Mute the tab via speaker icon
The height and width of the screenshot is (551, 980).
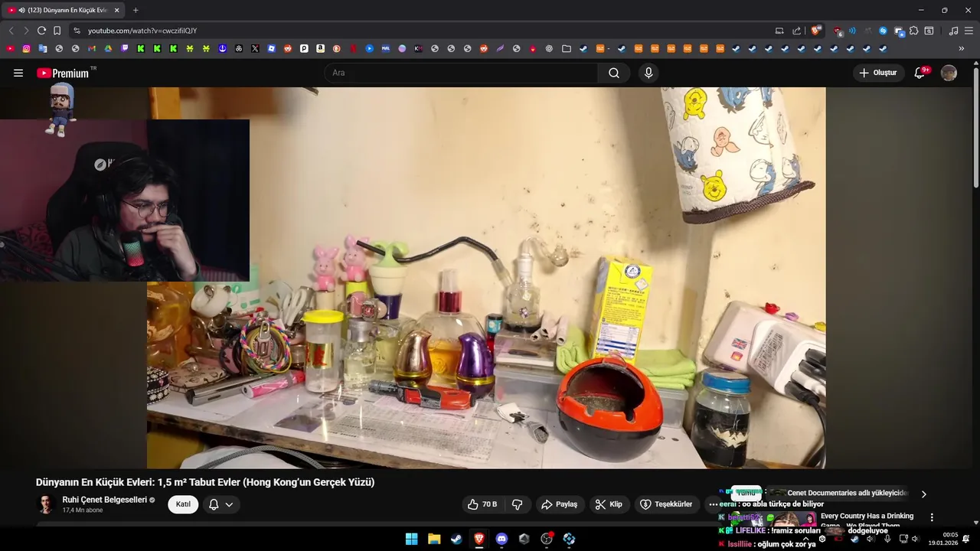[x=21, y=10]
